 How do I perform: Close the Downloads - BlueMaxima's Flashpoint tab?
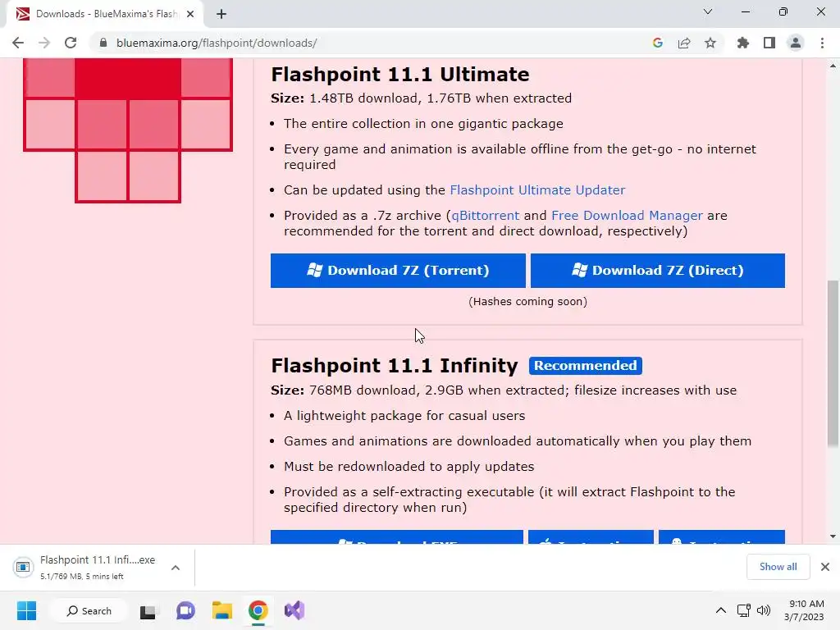tap(190, 14)
